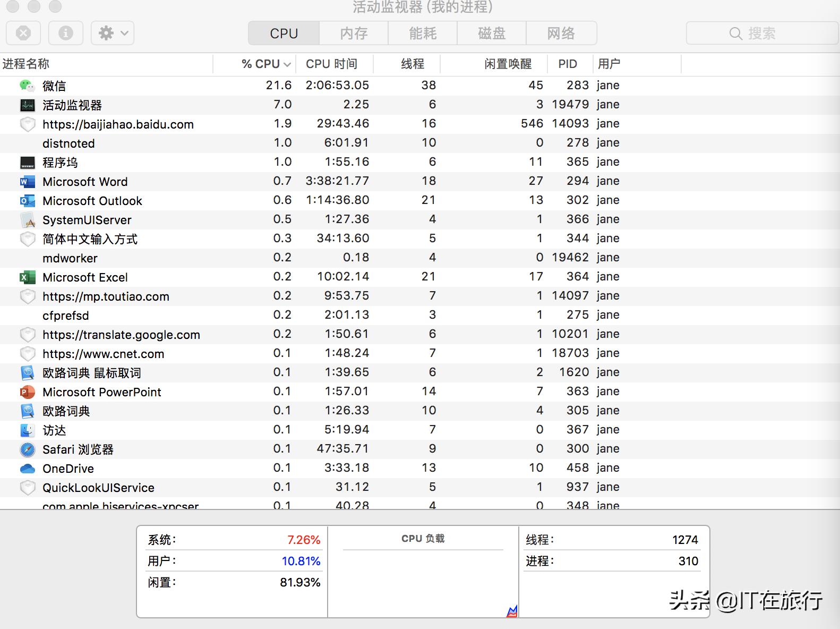This screenshot has height=629, width=840.
Task: Select the mdworker process row
Action: click(x=420, y=258)
